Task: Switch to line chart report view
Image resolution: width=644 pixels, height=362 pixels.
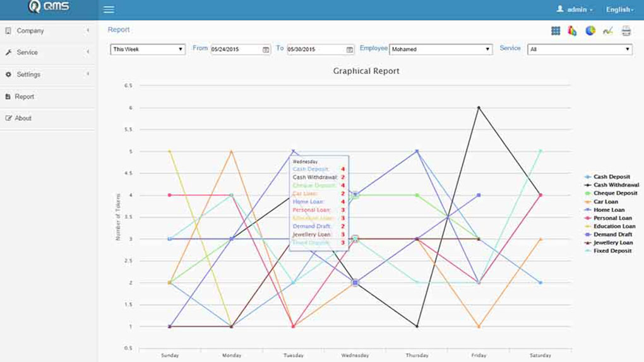Action: point(608,31)
